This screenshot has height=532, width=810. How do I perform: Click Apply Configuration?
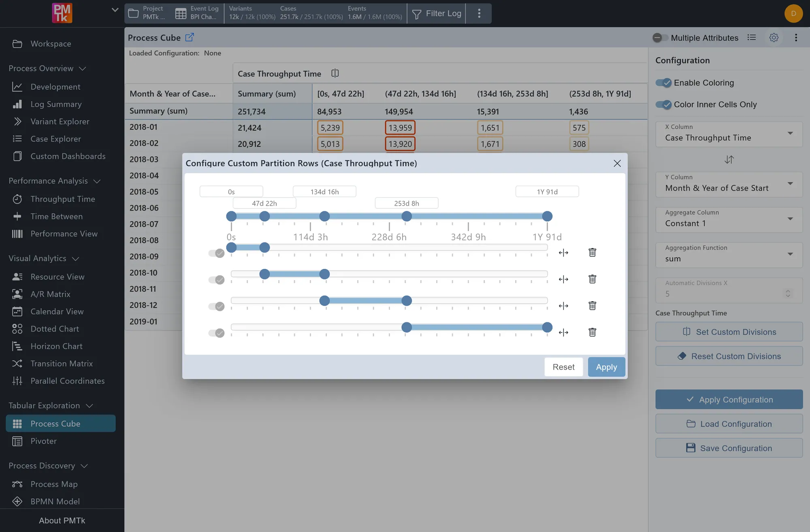click(729, 400)
